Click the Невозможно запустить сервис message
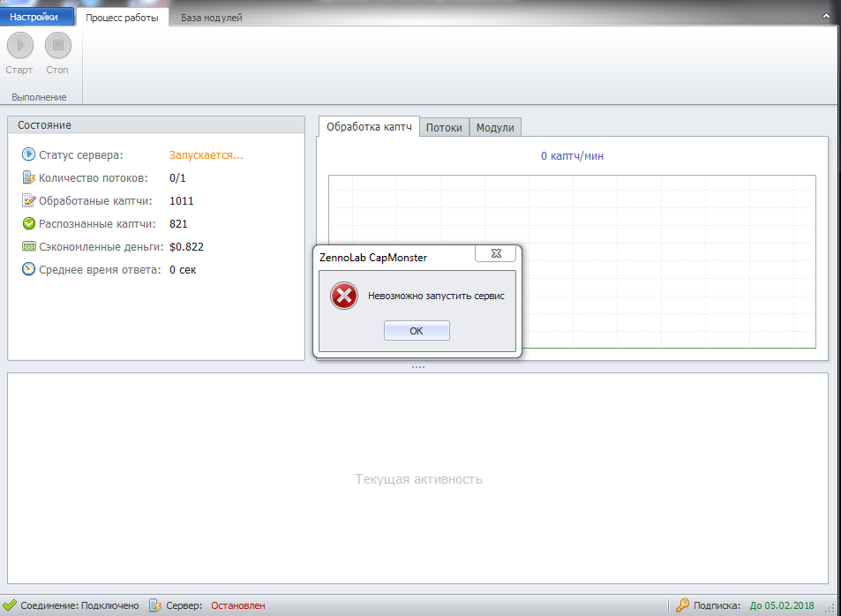 [x=436, y=296]
